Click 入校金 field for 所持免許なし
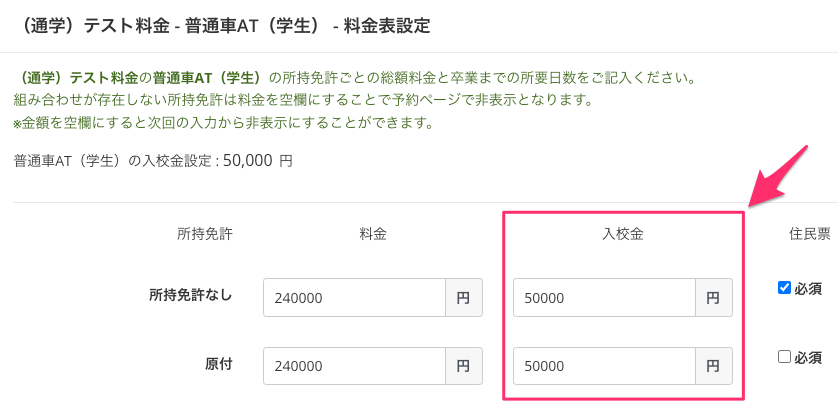 pyautogui.click(x=604, y=298)
